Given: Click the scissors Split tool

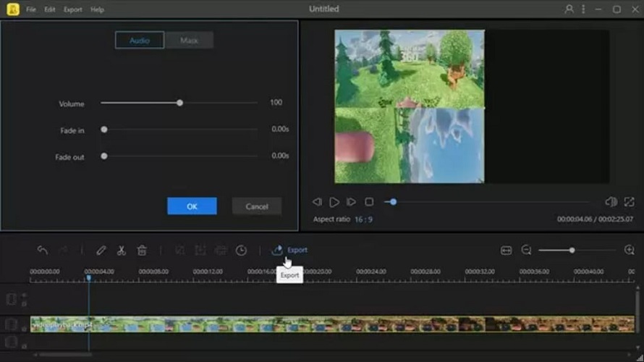Looking at the screenshot, I should (x=122, y=251).
